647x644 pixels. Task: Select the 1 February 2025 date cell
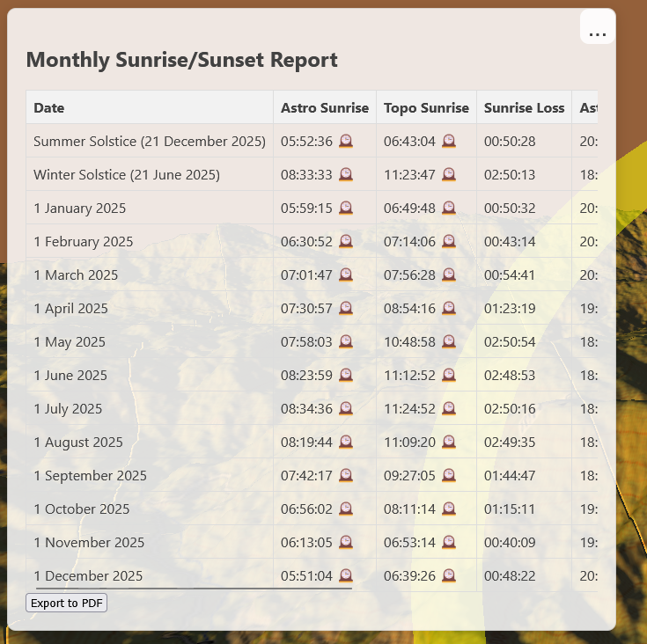[150, 241]
